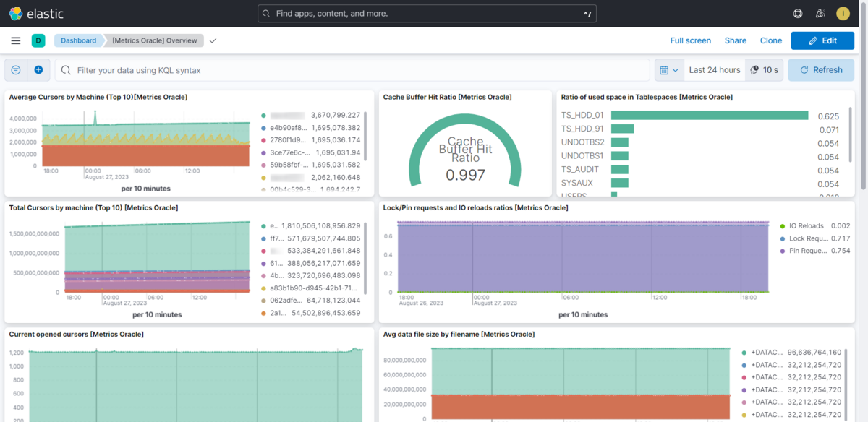Add a new filter with the plus icon
868x422 pixels.
(x=38, y=69)
